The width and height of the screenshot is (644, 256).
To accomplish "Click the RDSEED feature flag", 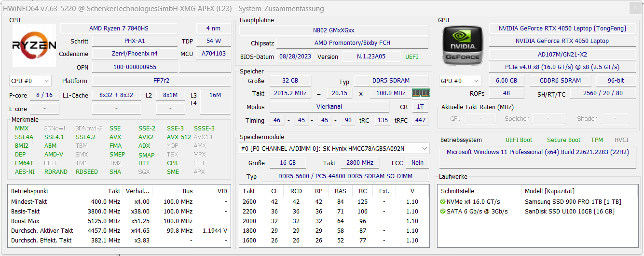I will (x=87, y=172).
